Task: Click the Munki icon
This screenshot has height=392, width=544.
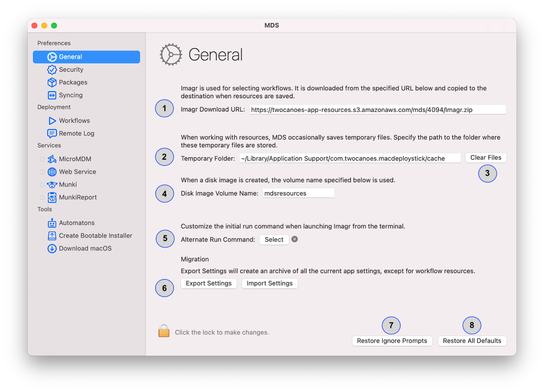Action: [x=52, y=185]
